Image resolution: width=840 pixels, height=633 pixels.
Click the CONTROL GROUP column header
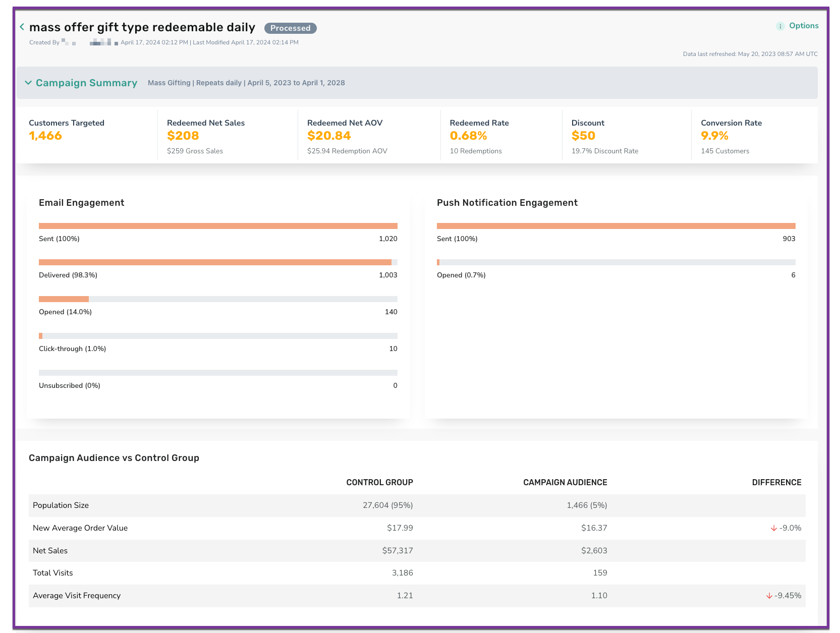click(379, 483)
